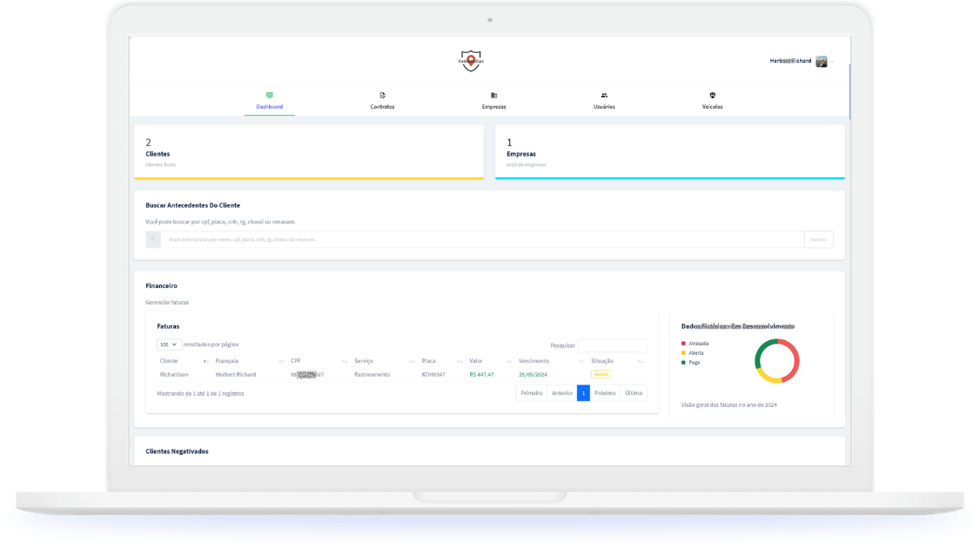Click the user avatar picture
This screenshot has width=980, height=548.
pyautogui.click(x=821, y=62)
